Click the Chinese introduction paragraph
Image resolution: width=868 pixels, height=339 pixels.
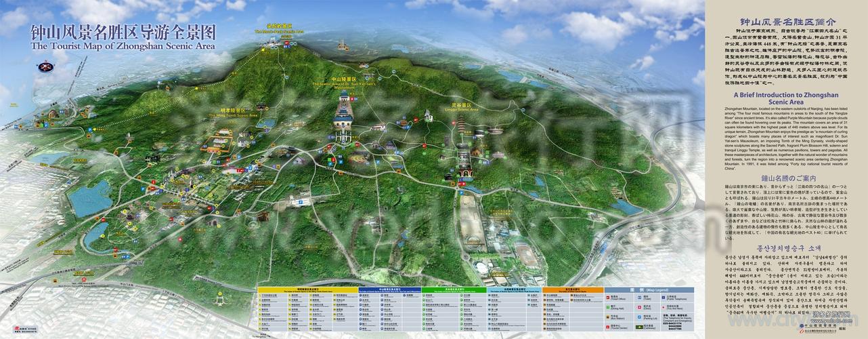(x=785, y=58)
